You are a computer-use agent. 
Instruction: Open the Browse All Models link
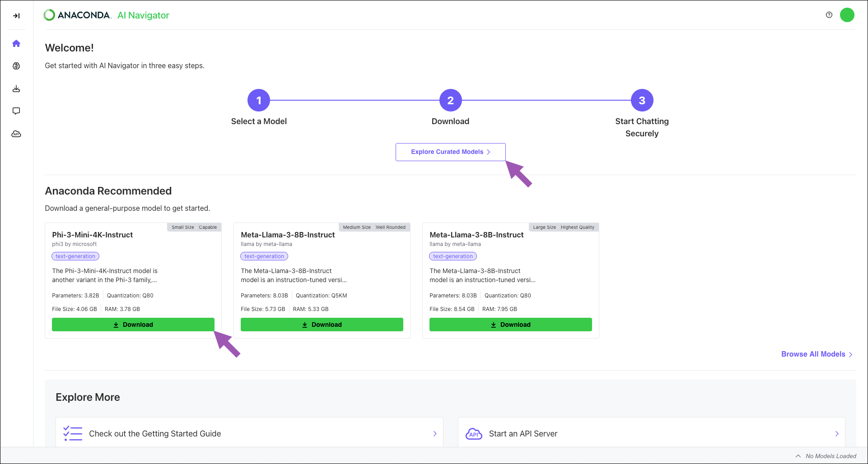[x=817, y=354]
